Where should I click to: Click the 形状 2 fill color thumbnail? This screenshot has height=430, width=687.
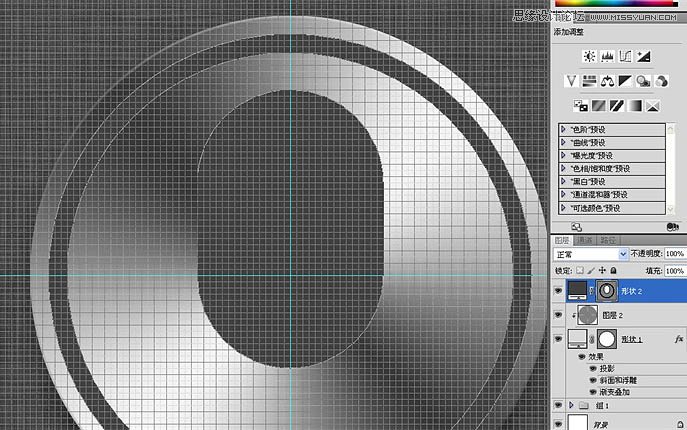pyautogui.click(x=577, y=291)
